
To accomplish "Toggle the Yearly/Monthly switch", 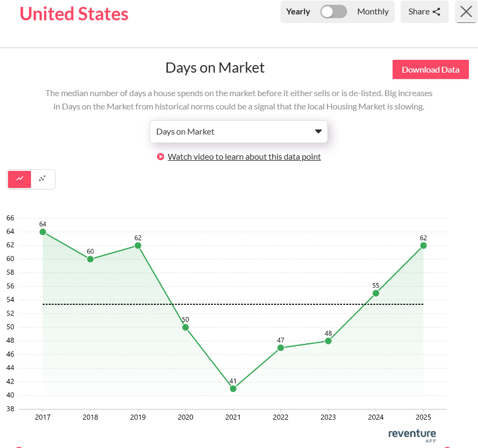I will [x=333, y=12].
